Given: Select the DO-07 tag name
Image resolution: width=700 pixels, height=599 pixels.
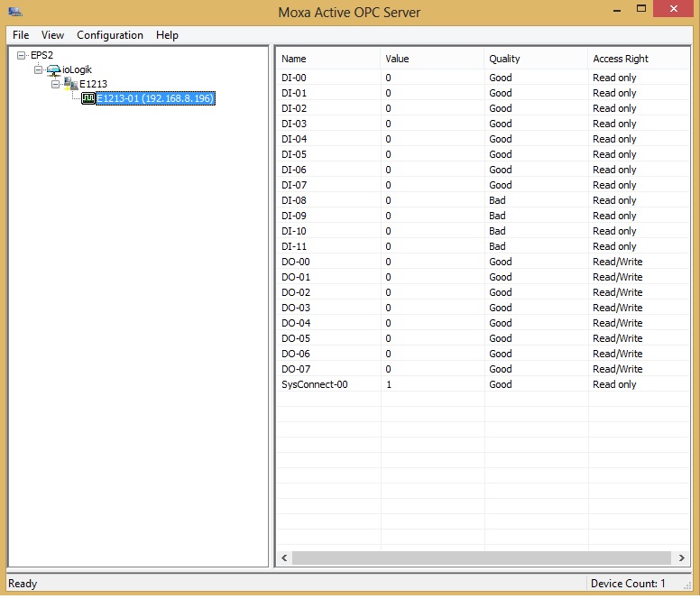Looking at the screenshot, I should coord(296,369).
